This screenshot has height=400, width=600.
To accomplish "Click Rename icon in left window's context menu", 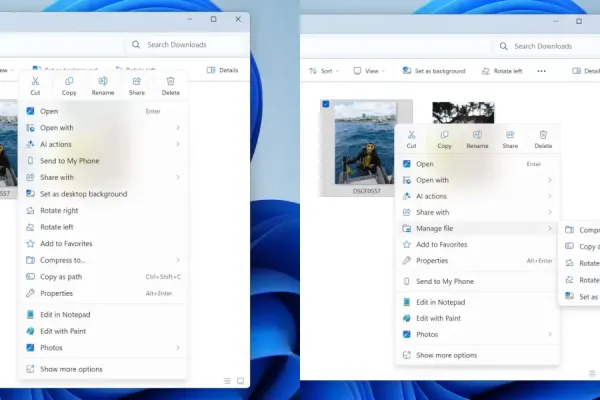I will (x=103, y=81).
